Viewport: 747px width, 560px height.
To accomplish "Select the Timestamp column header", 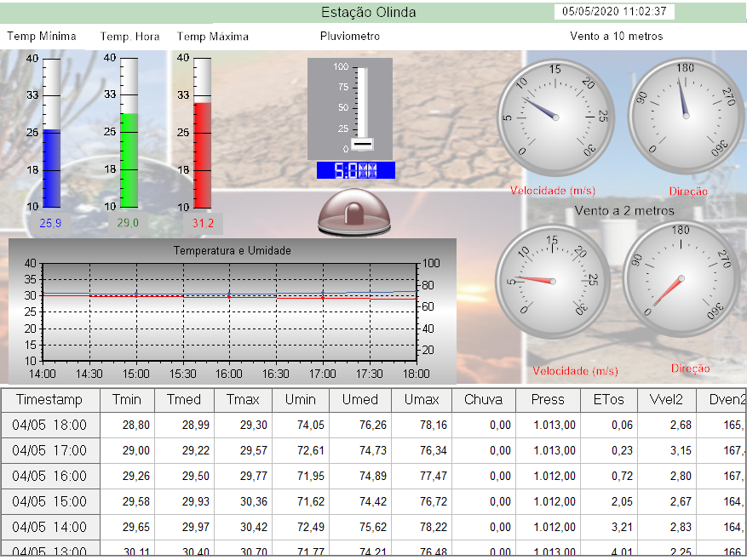I will [x=49, y=400].
